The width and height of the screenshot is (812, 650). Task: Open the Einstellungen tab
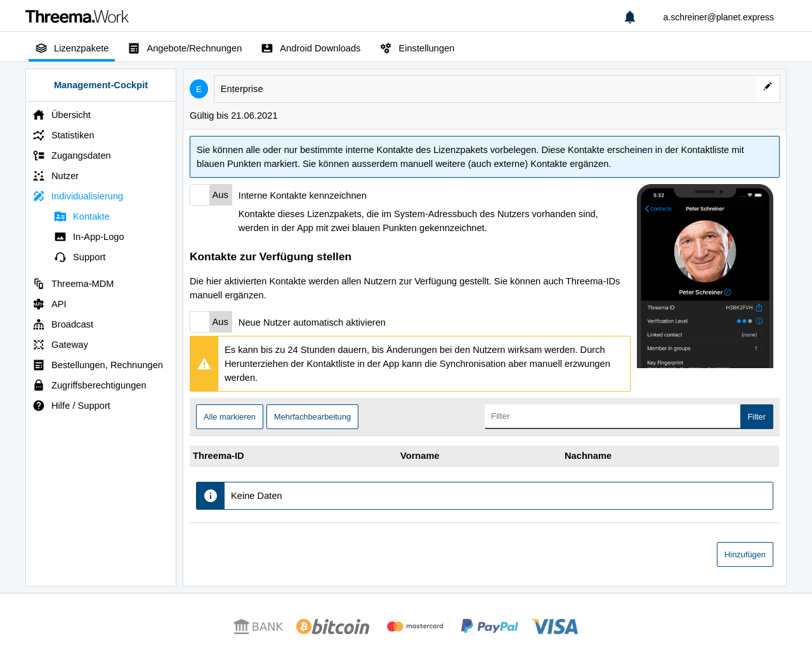coord(417,48)
